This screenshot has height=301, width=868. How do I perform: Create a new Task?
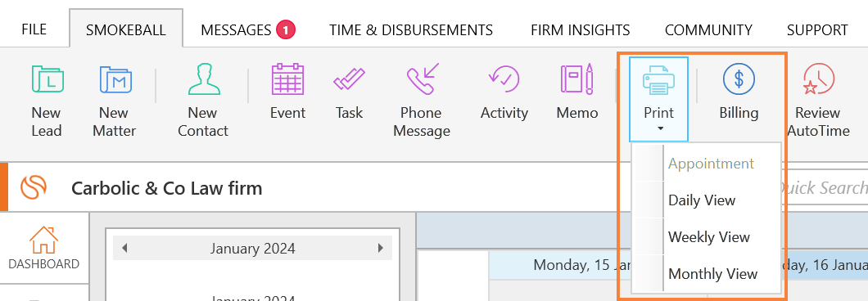click(x=349, y=79)
